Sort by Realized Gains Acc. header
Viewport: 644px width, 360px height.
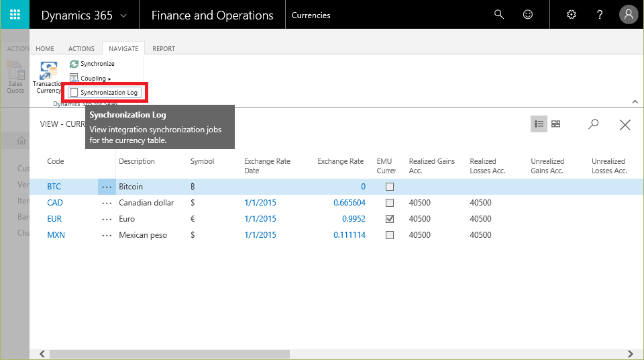431,166
